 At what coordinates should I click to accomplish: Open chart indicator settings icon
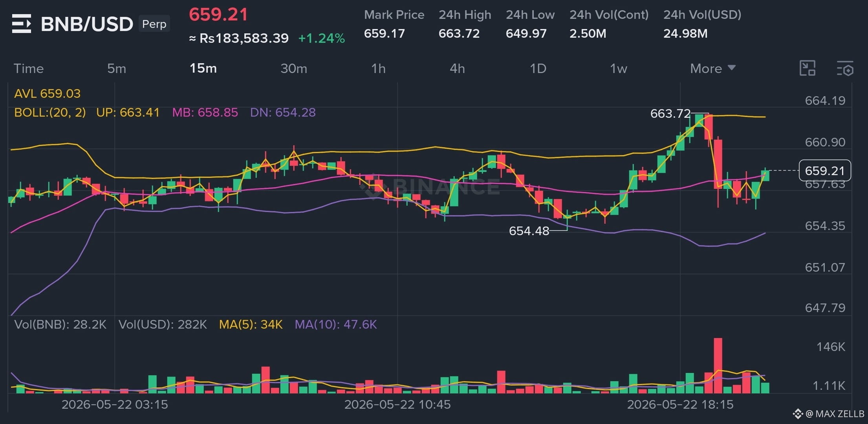point(845,68)
